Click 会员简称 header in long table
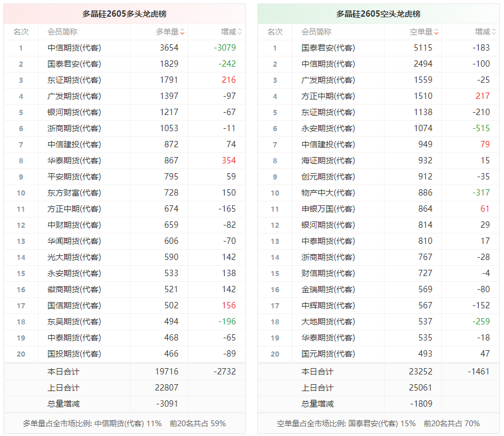Image resolution: width=504 pixels, height=436 pixels. (63, 32)
